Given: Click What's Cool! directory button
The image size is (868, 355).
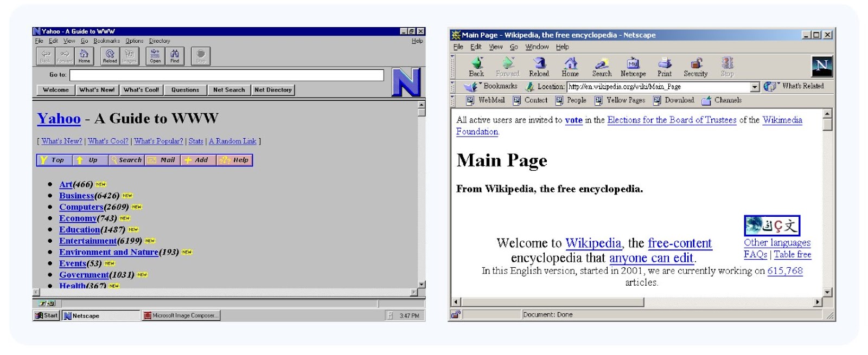Looking at the screenshot, I should click(x=141, y=90).
